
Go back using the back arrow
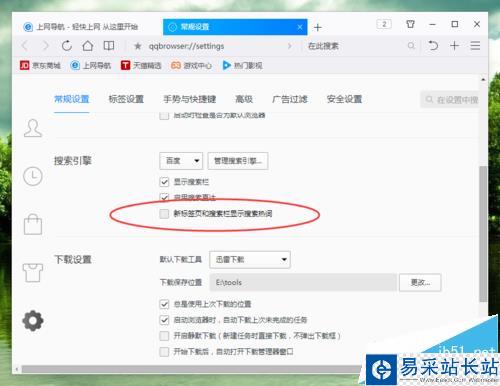pyautogui.click(x=25, y=46)
